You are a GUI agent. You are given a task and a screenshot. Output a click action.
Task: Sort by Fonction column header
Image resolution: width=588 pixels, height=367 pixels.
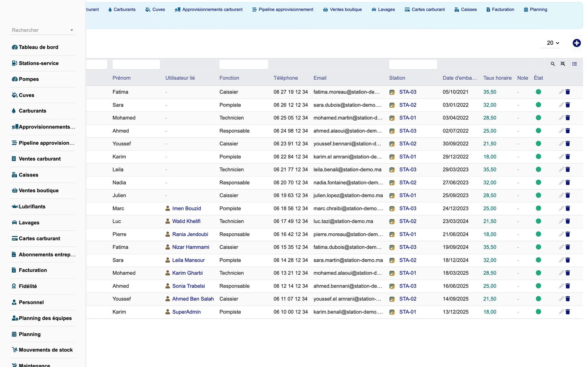tap(229, 78)
